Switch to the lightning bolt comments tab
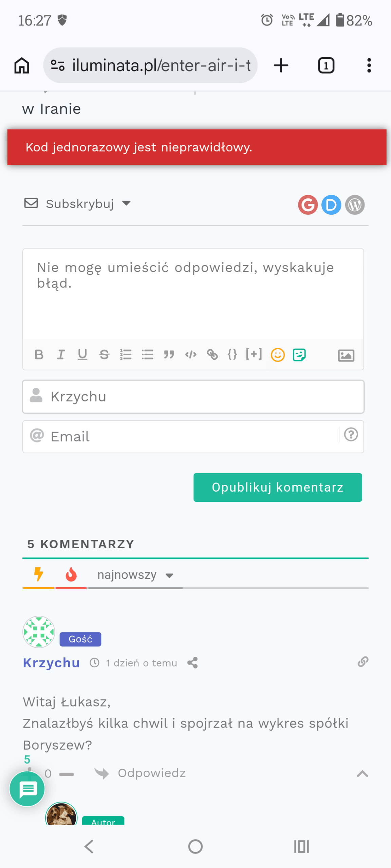 [x=39, y=575]
